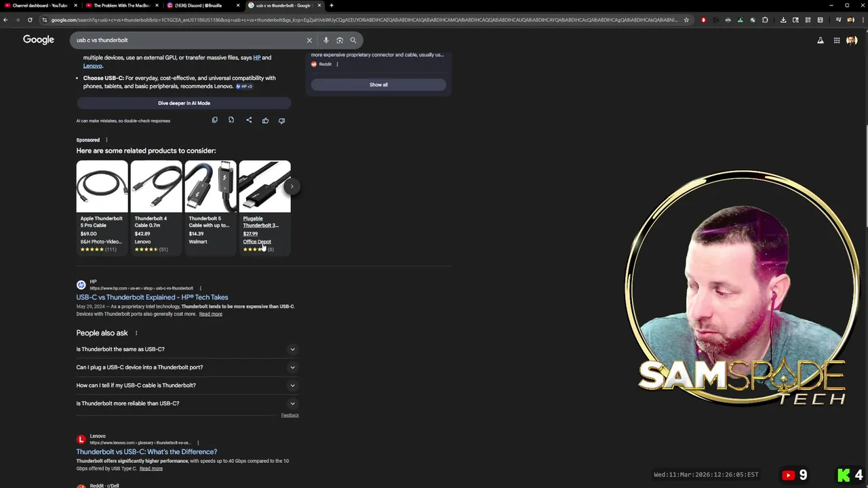
Task: Open the Chrome extensions puzzle icon
Action: click(765, 20)
